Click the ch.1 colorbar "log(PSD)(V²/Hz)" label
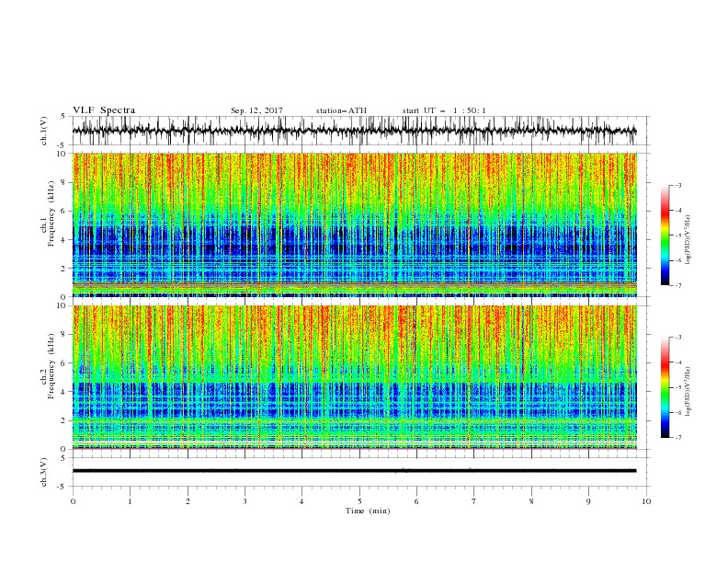This screenshot has height=563, width=728. tap(688, 240)
